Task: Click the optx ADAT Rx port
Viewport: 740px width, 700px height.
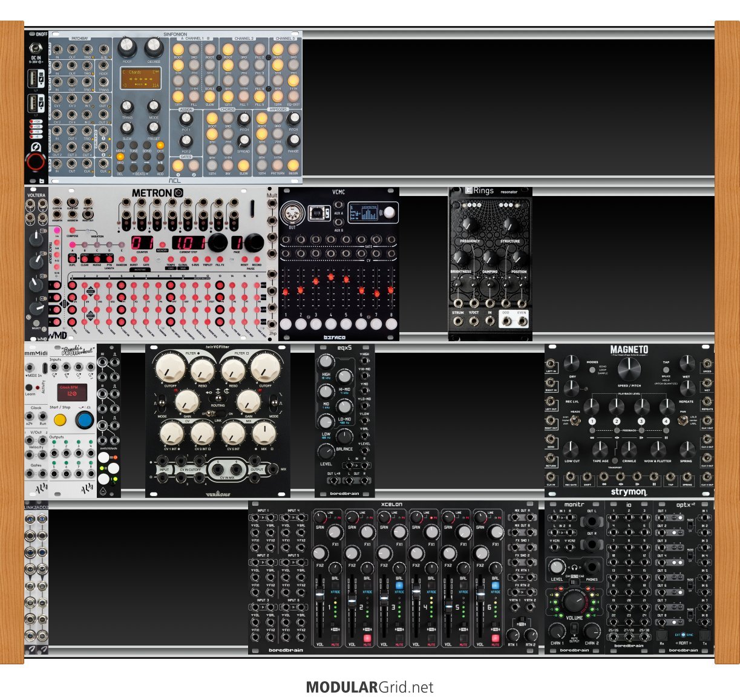Action: (x=662, y=635)
